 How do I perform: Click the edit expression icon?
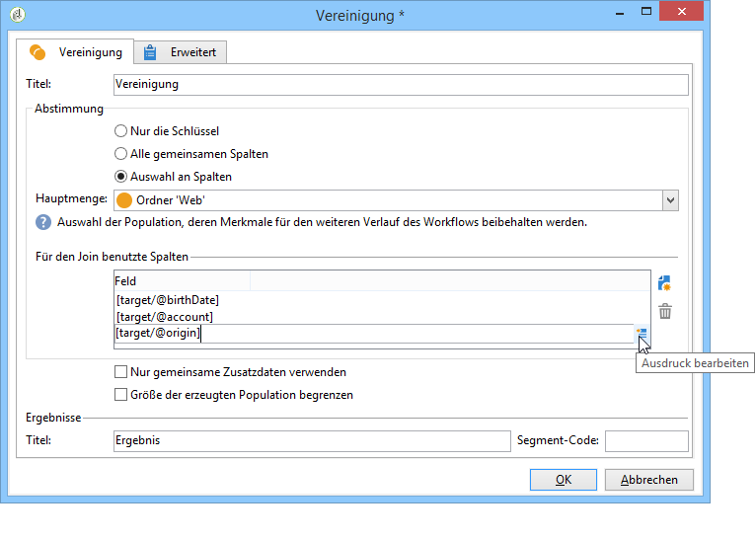(x=642, y=334)
